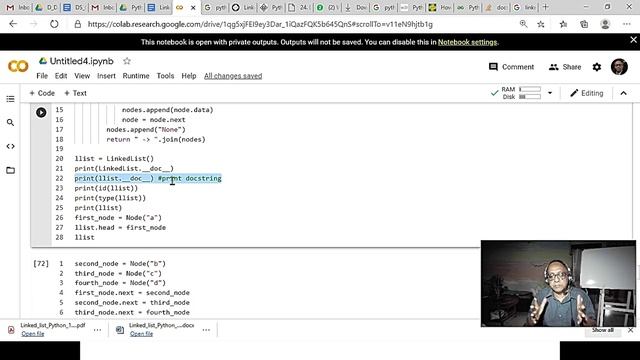Dismiss the private outputs notification banner
640x360 pixels.
(x=633, y=40)
